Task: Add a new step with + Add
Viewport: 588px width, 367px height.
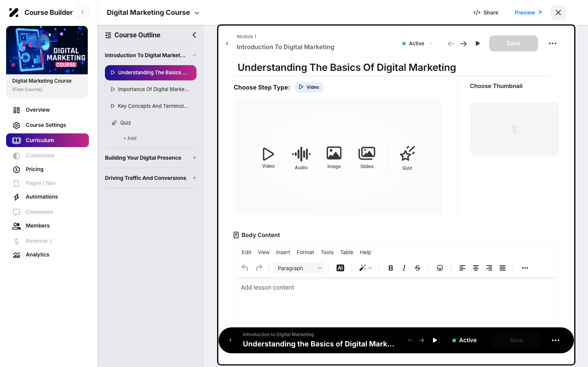Action: coord(130,138)
